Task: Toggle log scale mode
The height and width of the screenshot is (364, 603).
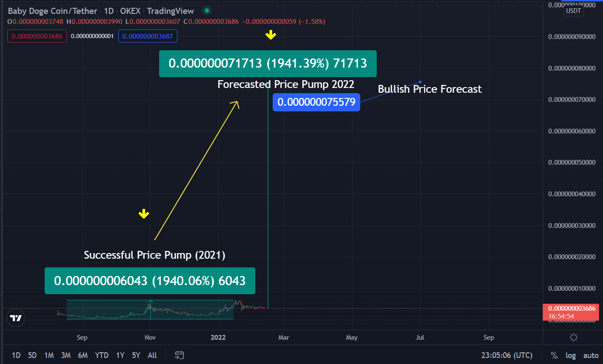Action: click(x=571, y=355)
